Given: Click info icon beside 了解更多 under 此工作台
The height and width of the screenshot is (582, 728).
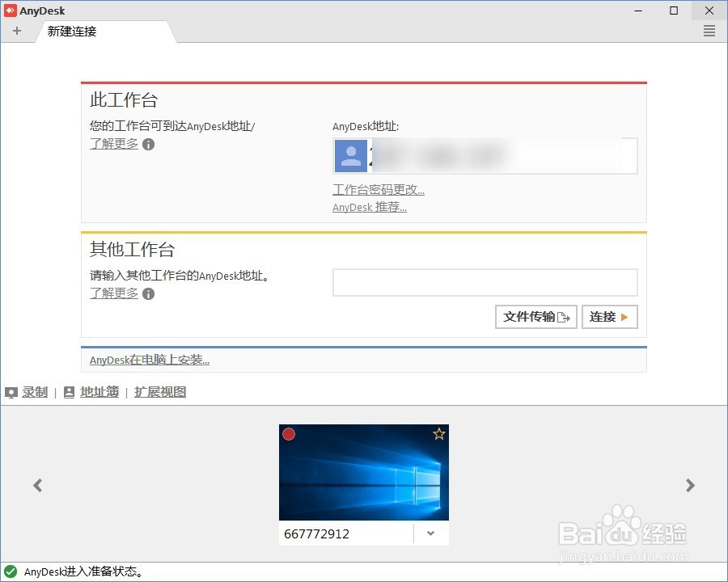Looking at the screenshot, I should point(148,145).
